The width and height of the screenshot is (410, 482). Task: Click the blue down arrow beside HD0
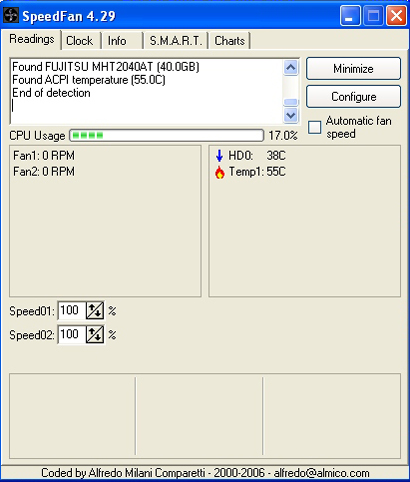[x=219, y=156]
